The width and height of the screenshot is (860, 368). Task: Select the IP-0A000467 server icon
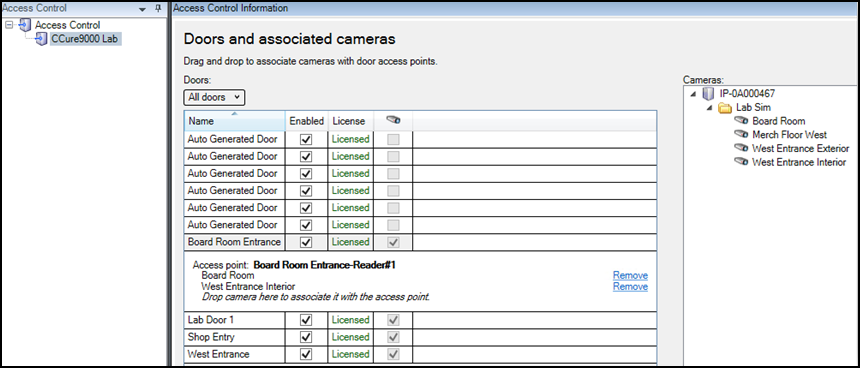(709, 94)
